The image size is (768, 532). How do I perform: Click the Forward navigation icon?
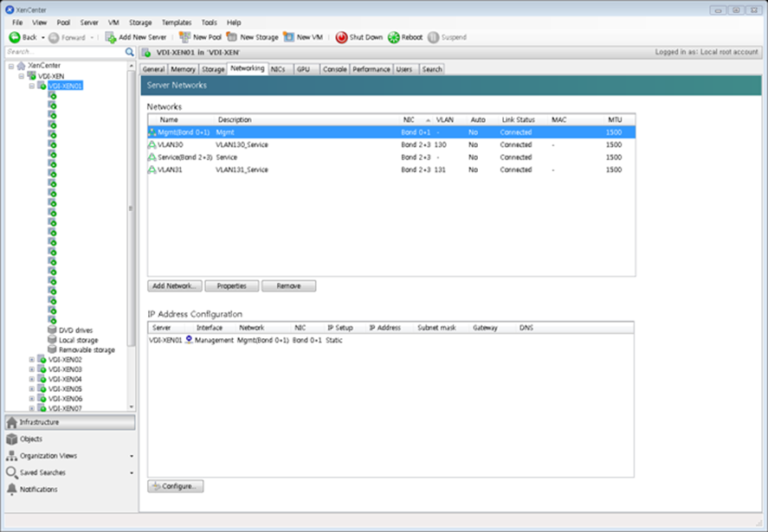54,38
